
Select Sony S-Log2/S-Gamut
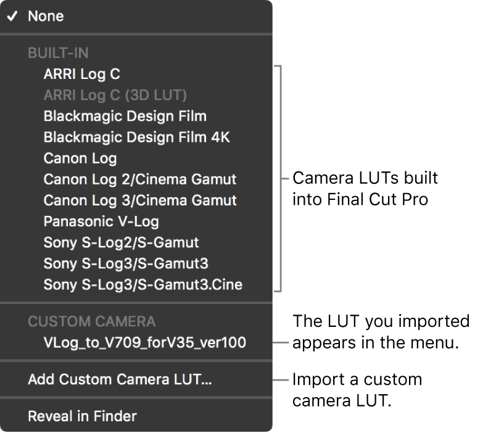[x=136, y=242]
